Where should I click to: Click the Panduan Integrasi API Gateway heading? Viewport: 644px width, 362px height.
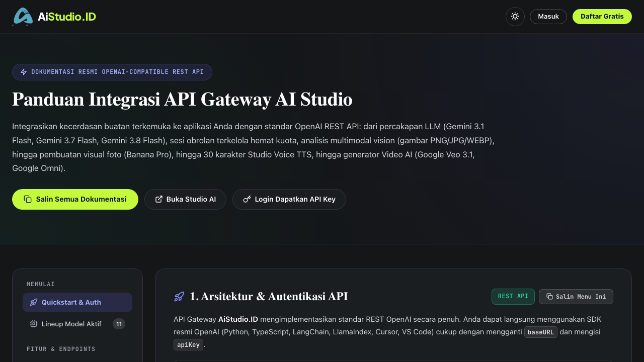click(x=182, y=100)
